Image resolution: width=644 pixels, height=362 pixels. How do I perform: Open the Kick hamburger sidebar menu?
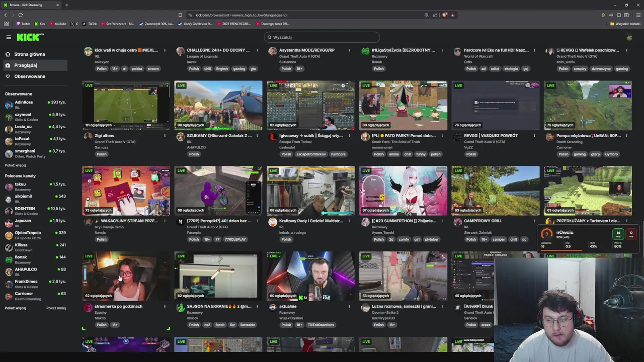coord(9,37)
